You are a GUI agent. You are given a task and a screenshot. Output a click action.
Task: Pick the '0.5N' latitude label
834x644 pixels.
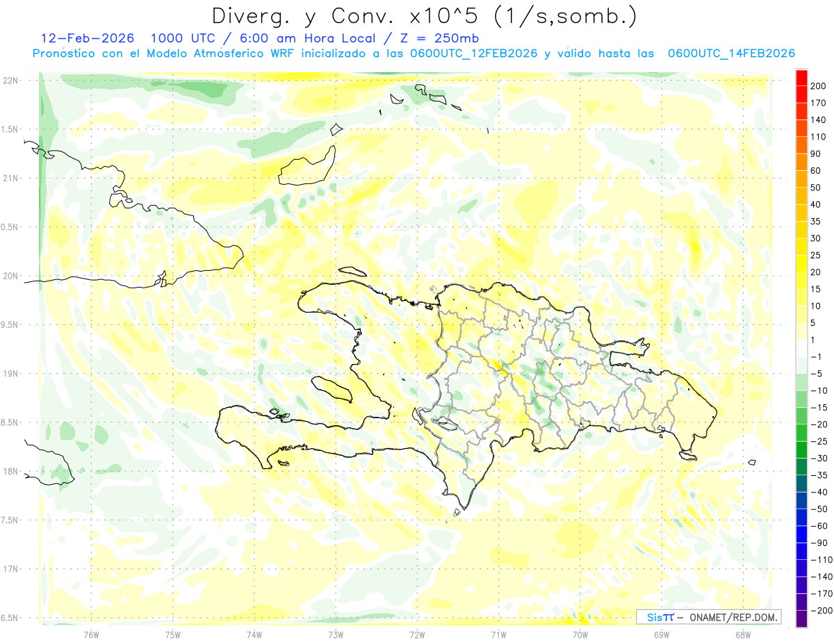10,227
